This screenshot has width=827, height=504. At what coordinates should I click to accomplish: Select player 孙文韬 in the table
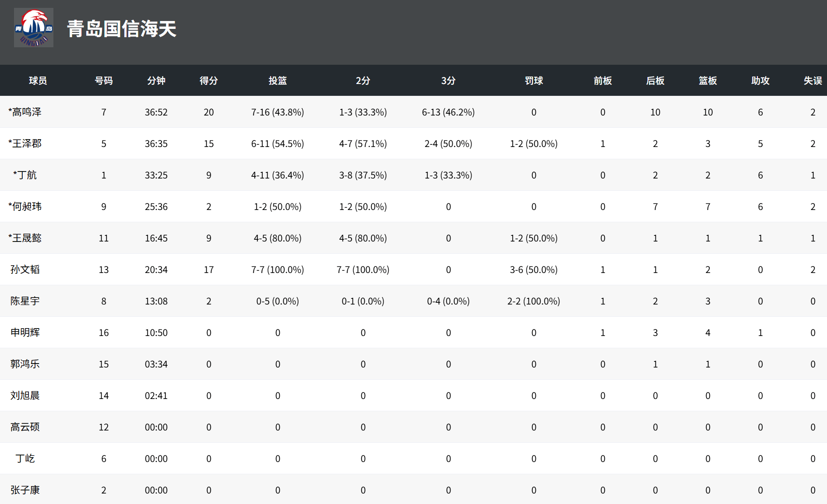25,269
